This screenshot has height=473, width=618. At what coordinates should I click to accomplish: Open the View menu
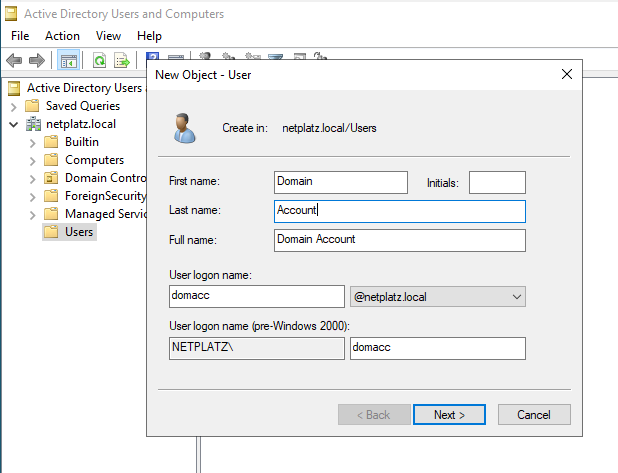coord(108,36)
